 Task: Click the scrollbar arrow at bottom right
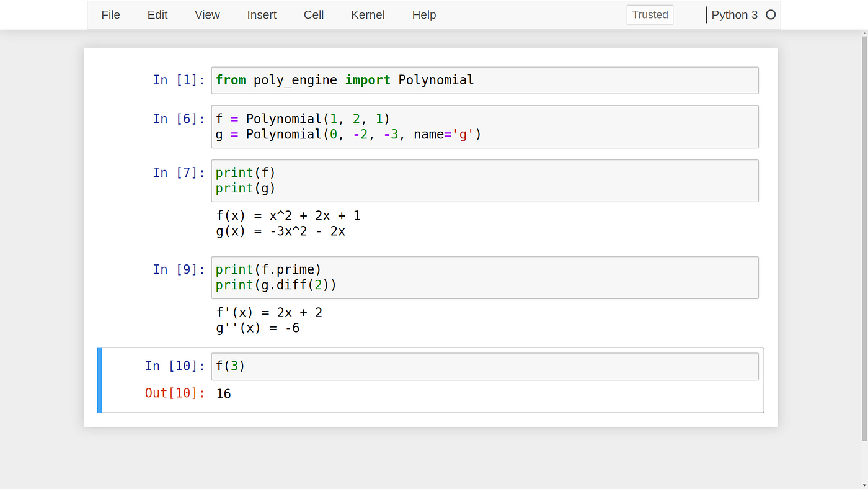864,483
